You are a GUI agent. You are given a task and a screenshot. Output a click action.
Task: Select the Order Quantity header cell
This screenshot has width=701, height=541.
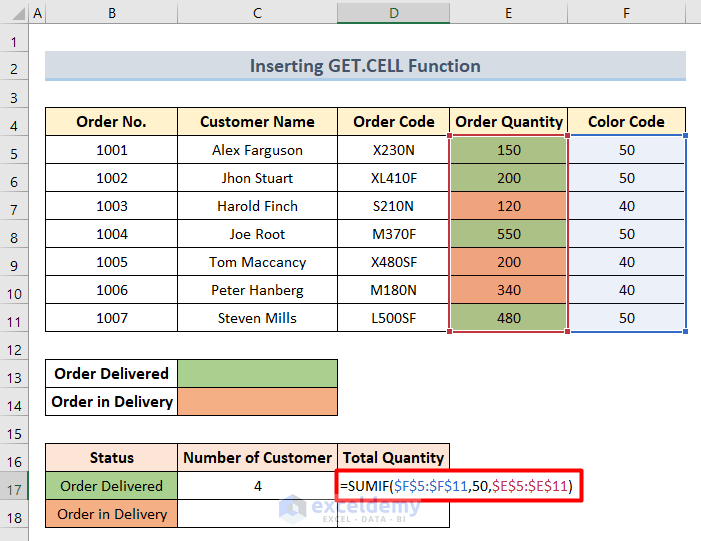[x=508, y=122]
